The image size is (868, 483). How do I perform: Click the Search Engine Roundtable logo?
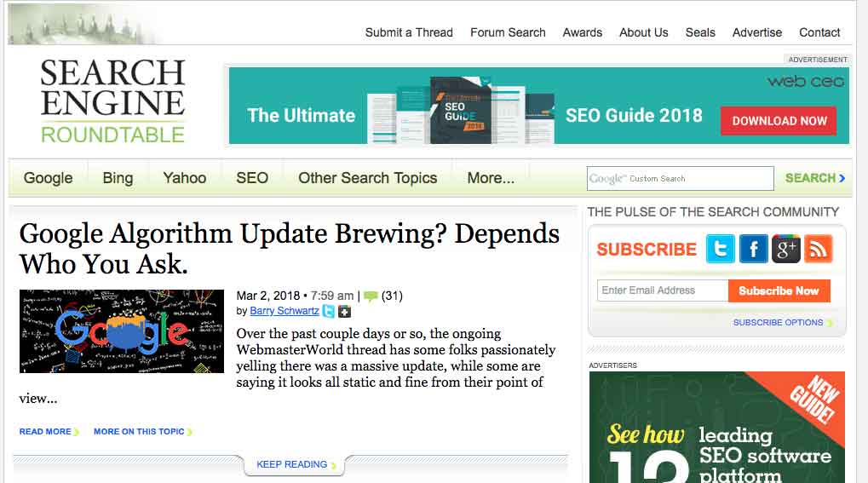tap(112, 101)
